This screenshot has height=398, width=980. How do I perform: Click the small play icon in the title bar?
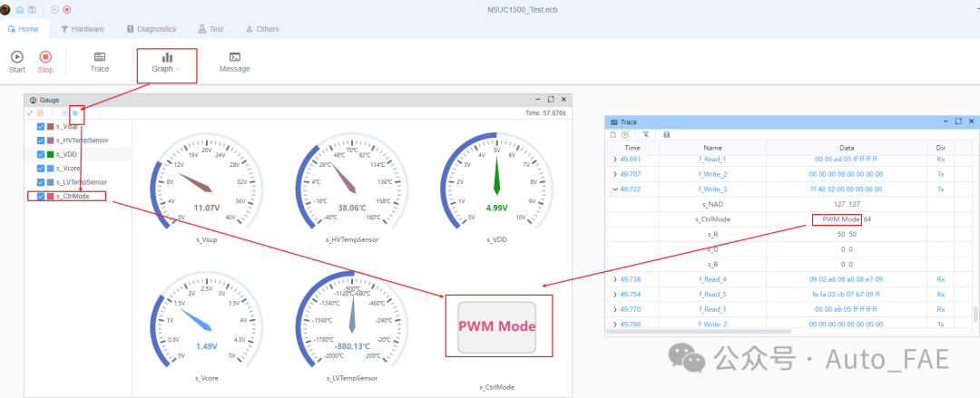click(x=54, y=9)
